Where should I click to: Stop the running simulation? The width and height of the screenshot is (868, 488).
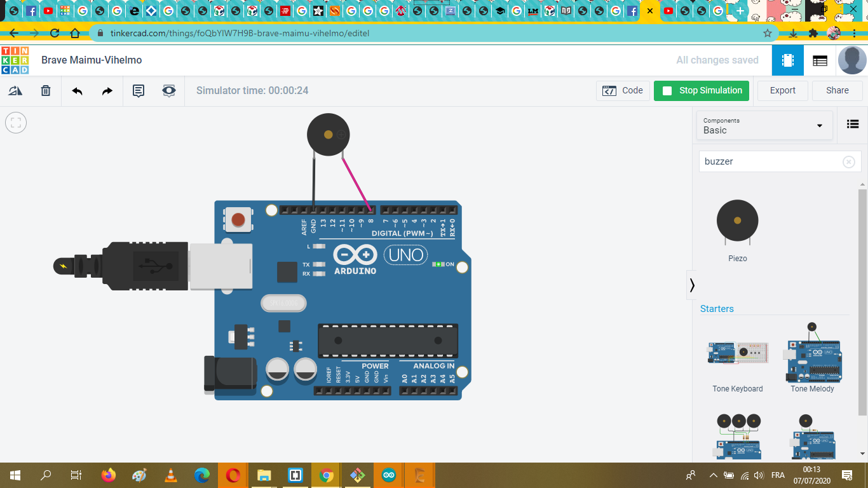(702, 91)
